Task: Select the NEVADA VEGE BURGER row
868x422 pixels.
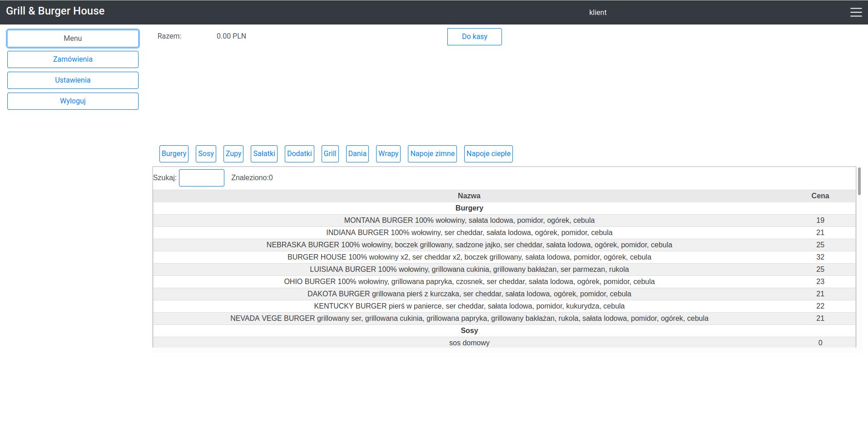Action: point(504,319)
